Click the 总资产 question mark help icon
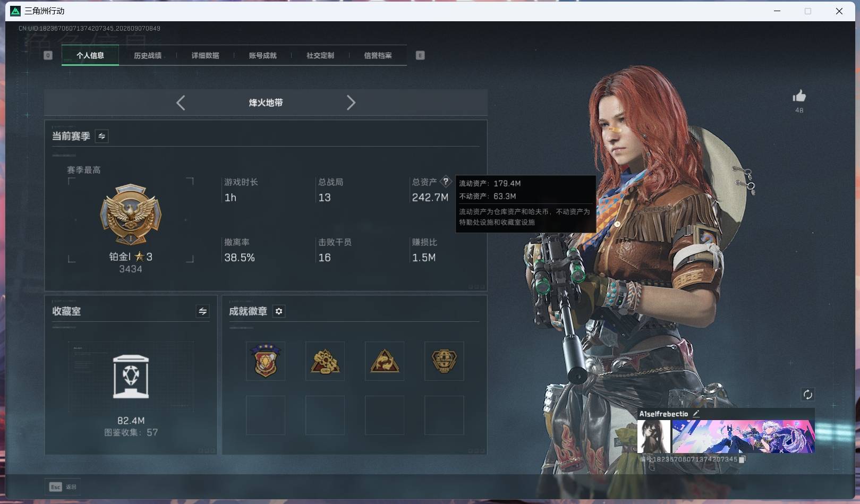The height and width of the screenshot is (504, 860). [x=446, y=181]
